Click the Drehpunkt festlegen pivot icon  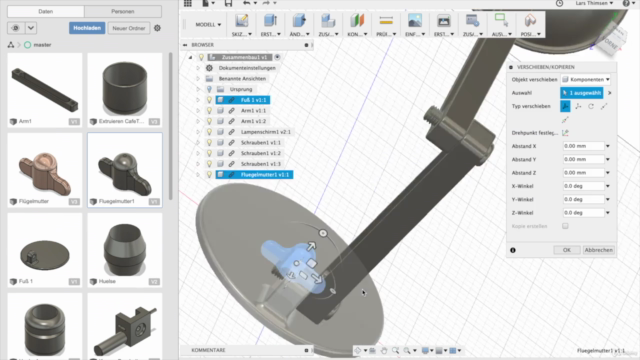[565, 133]
